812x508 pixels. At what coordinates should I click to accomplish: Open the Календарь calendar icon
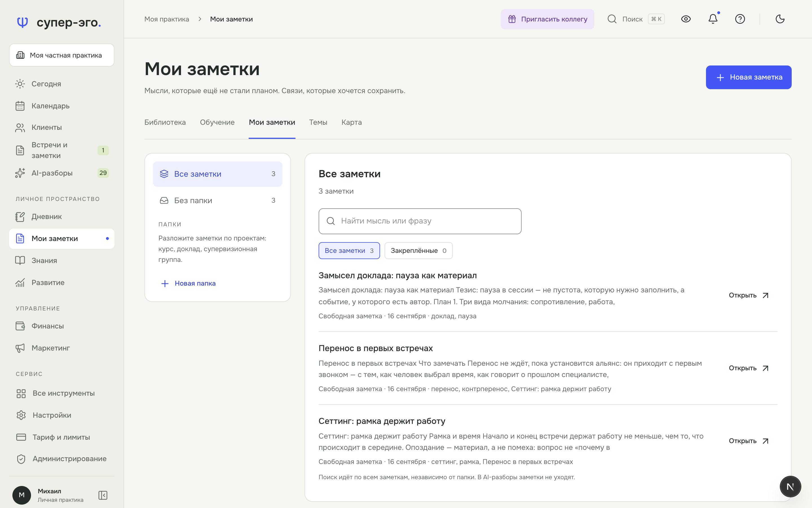20,106
